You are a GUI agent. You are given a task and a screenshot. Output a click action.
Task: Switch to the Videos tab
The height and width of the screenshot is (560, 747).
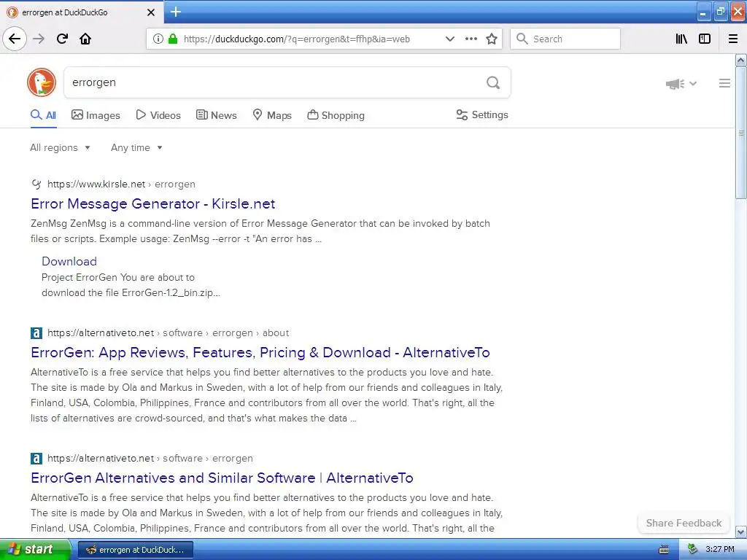click(x=158, y=115)
